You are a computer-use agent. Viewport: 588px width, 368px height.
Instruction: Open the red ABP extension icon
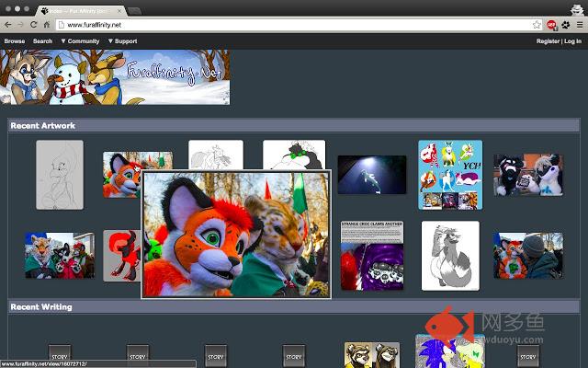551,25
